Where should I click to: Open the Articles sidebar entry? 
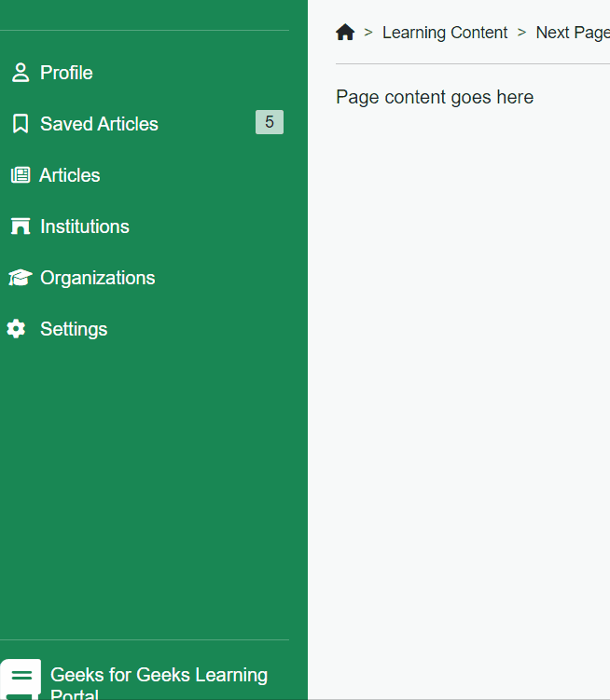69,175
